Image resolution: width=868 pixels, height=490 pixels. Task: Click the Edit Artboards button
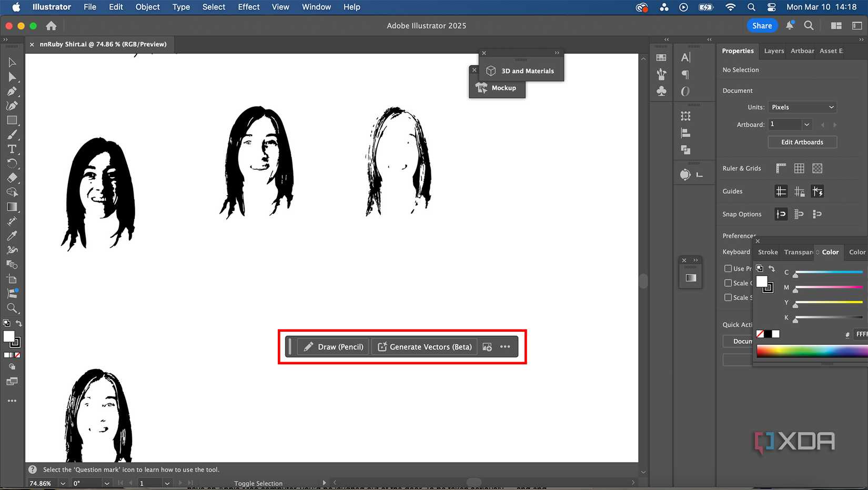(802, 142)
